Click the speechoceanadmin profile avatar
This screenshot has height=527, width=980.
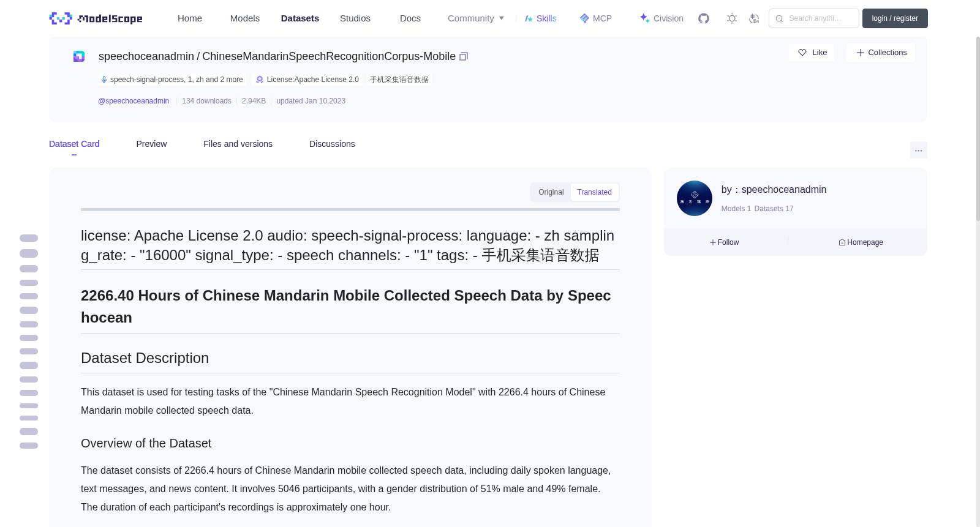tap(695, 198)
